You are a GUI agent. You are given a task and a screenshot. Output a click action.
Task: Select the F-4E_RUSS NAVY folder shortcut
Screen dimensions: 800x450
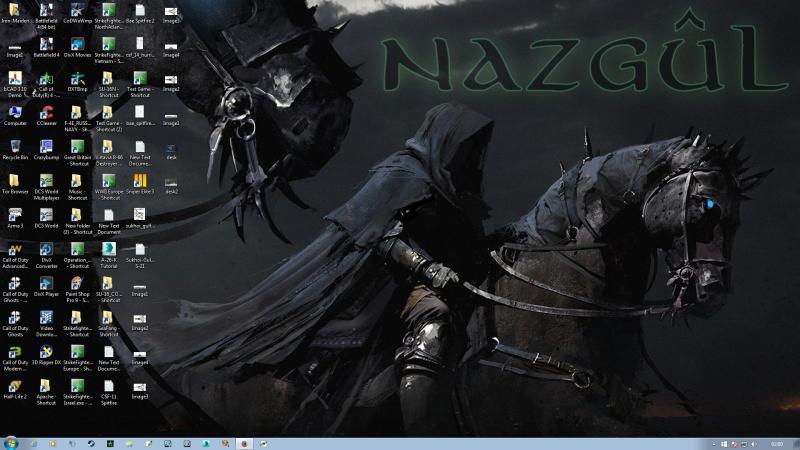tap(78, 118)
